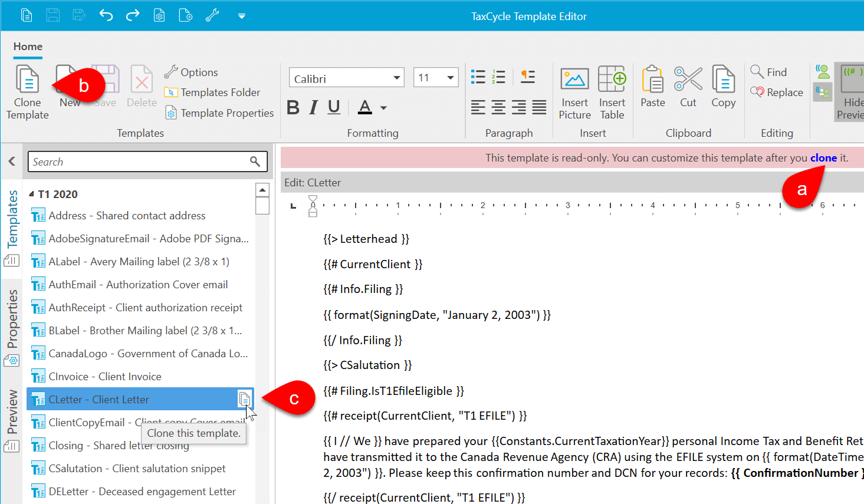
Task: Toggle italic formatting
Action: (314, 107)
